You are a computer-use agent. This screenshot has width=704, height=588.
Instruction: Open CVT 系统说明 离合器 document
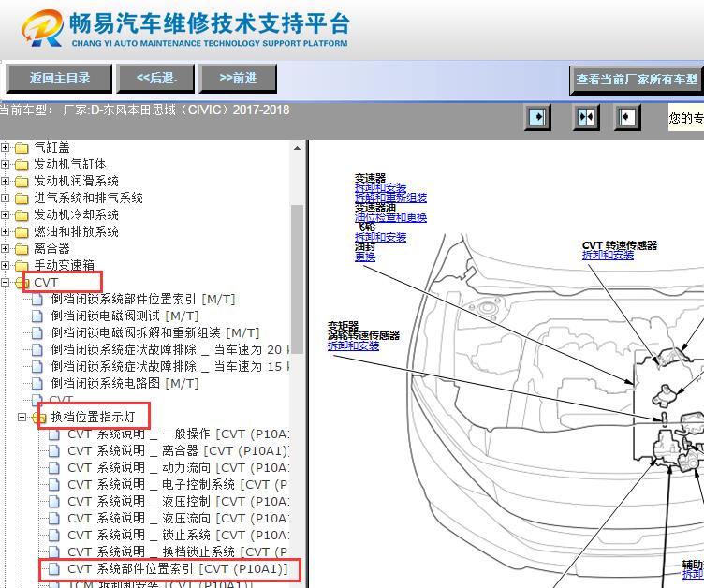click(178, 451)
